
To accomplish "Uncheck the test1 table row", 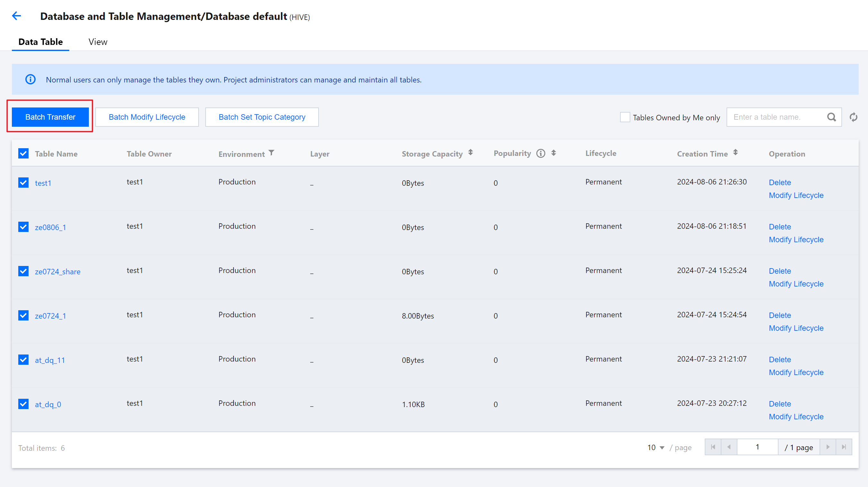I will click(23, 183).
